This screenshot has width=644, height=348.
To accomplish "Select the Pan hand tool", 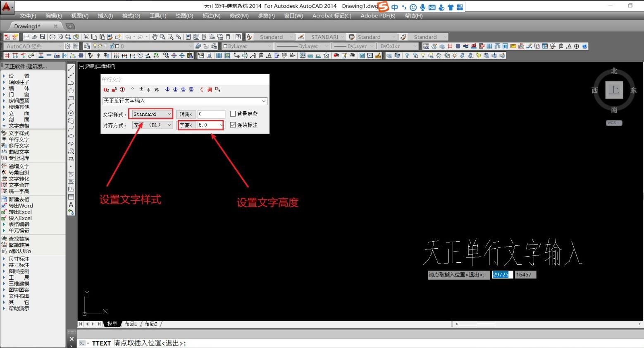I will 155,37.
